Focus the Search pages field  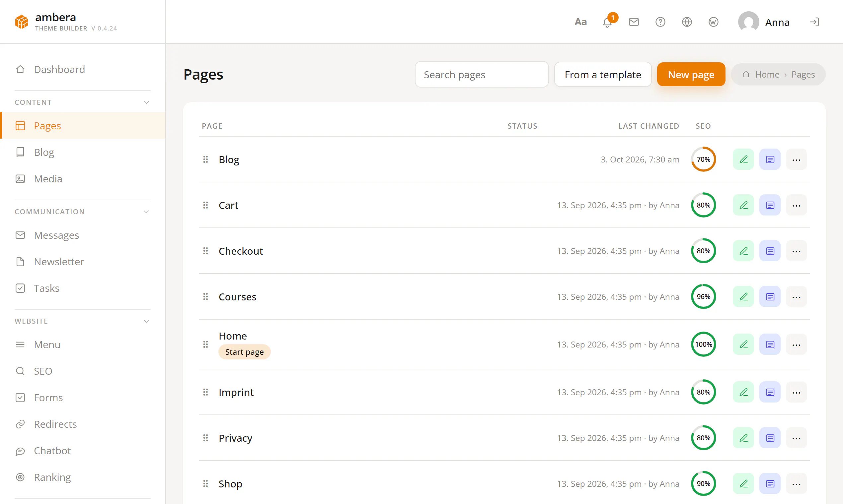click(482, 74)
